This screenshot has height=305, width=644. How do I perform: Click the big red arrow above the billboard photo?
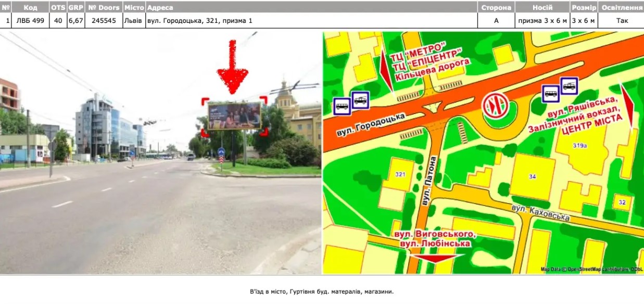pos(232,67)
